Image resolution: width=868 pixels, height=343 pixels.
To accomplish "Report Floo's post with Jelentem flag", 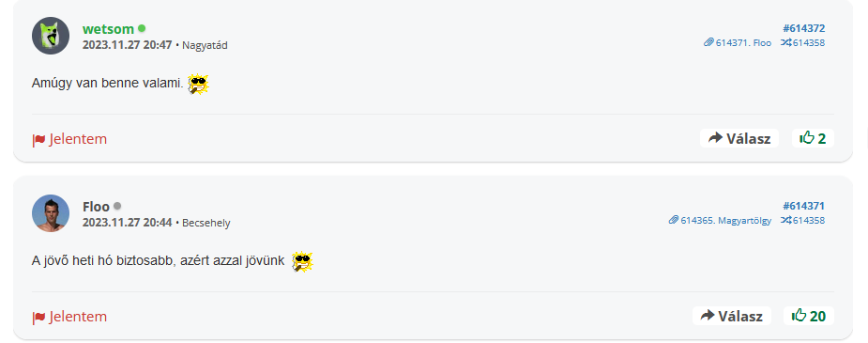I will click(69, 317).
